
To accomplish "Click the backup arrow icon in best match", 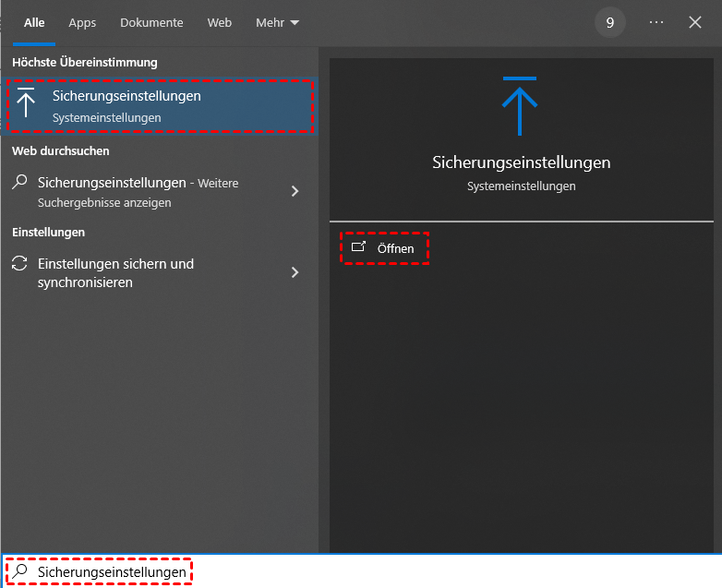I will tap(26, 104).
